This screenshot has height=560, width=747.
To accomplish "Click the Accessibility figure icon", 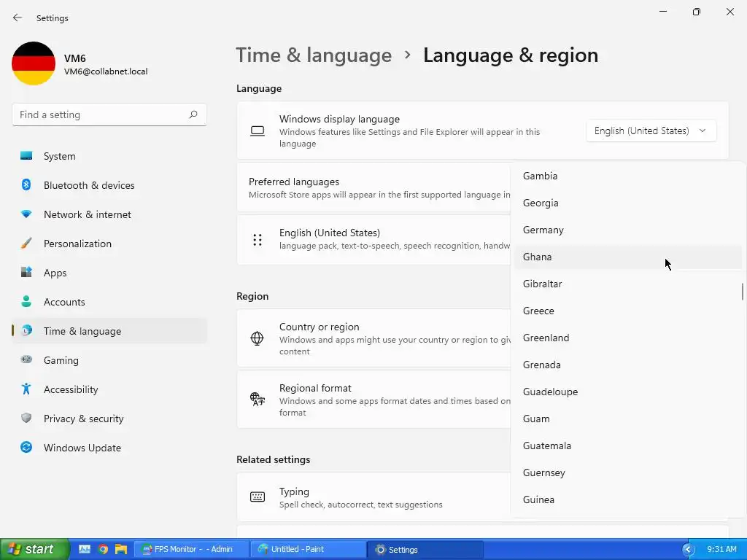I will tap(26, 389).
